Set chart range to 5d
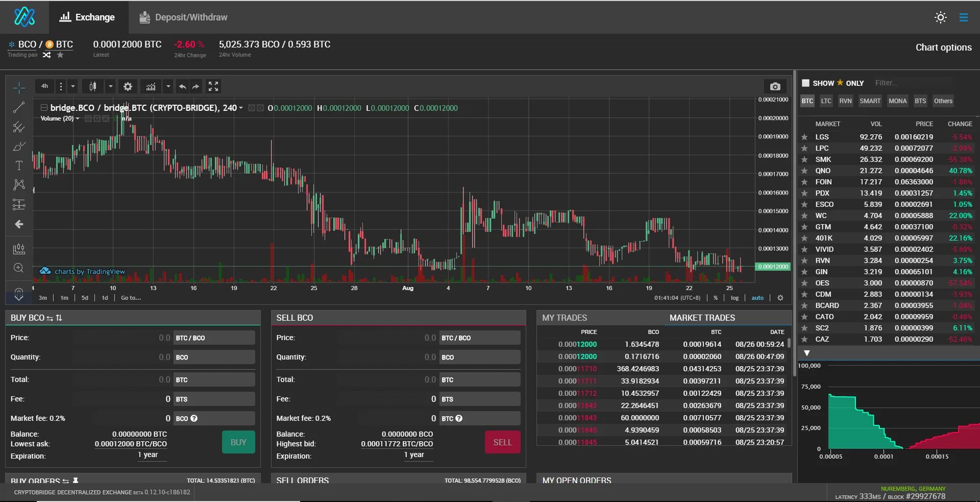The width and height of the screenshot is (980, 502). click(85, 298)
